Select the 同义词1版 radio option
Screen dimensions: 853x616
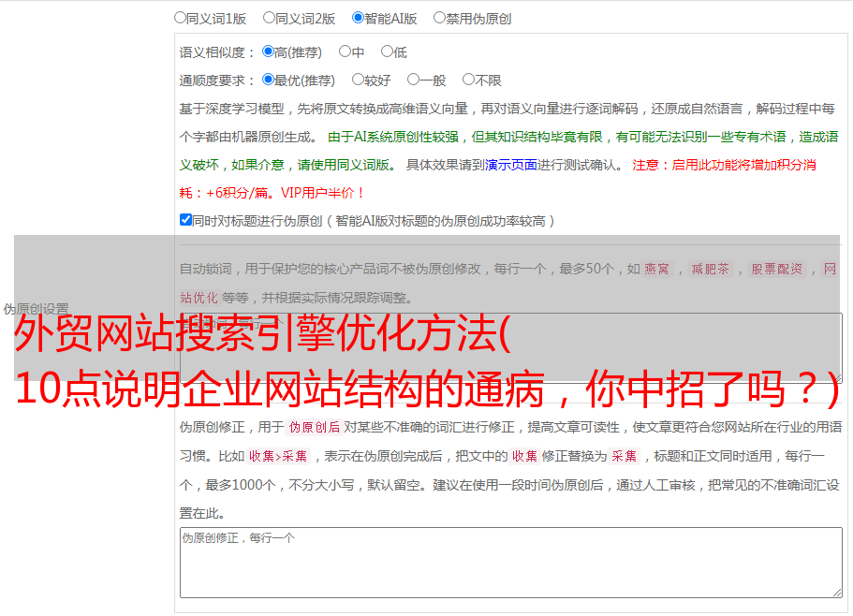point(180,18)
